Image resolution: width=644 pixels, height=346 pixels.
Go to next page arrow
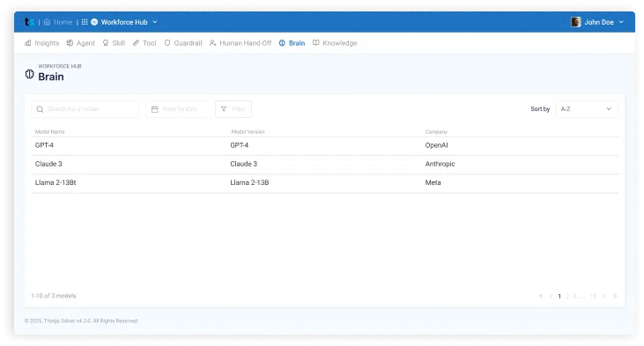[x=604, y=296]
